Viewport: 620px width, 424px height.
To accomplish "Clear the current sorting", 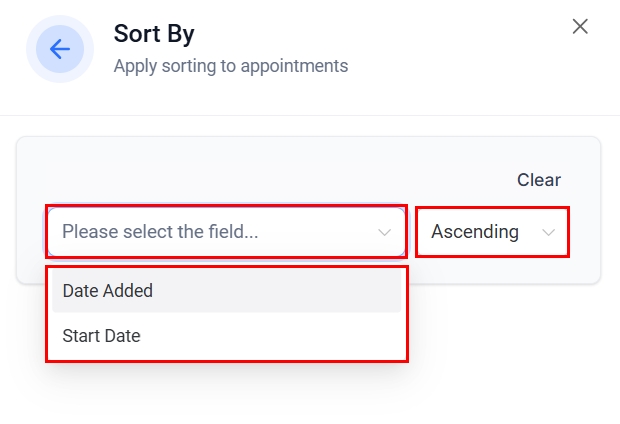I will [538, 180].
